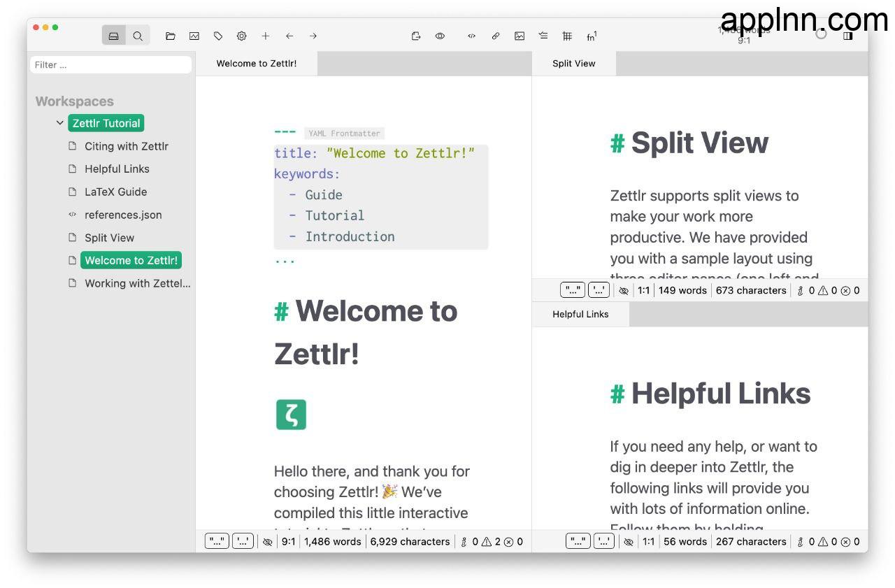The image size is (895, 588).
Task: Click the YAML Frontmatter label
Action: [345, 134]
